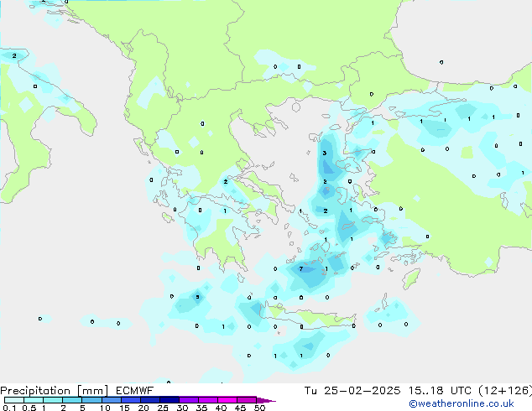Click the legend swatch between 10 and 15
The width and height of the screenshot is (532, 411).
111,400
